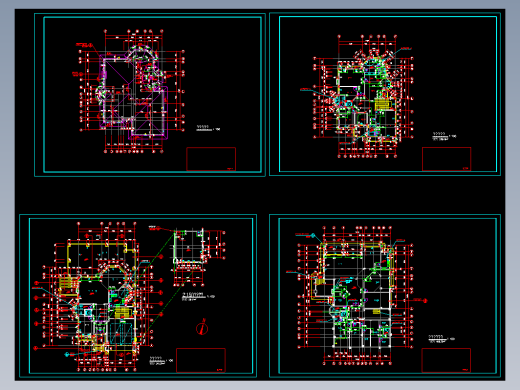Select the yellow staircase in the top-right plan
Image resolution: width=520 pixels, height=390 pixels.
click(382, 105)
